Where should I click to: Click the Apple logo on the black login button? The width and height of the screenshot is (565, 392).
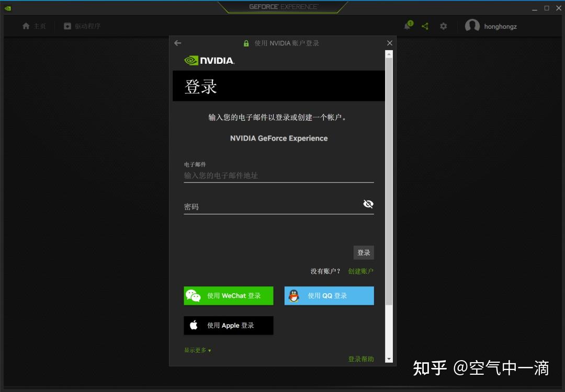click(x=194, y=325)
